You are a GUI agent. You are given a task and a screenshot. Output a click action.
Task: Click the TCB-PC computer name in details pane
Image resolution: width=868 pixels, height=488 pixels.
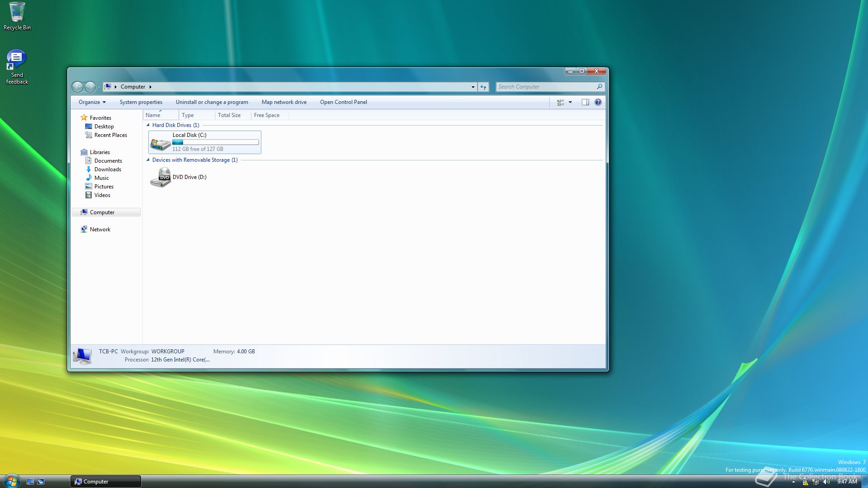pyautogui.click(x=108, y=352)
